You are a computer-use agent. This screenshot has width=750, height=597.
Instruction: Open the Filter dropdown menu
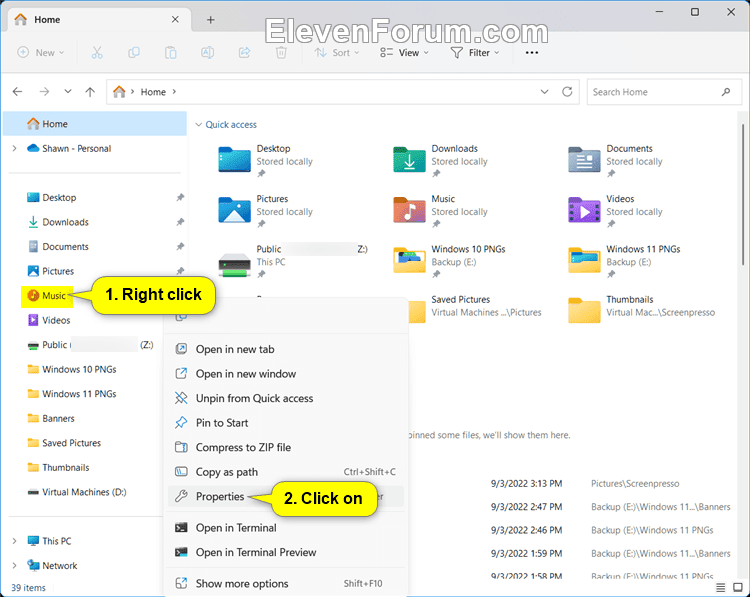tap(475, 53)
